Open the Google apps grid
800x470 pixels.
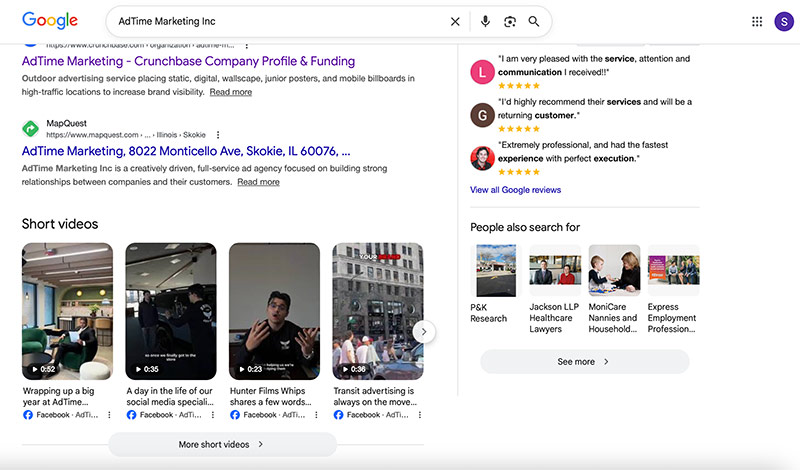(757, 21)
